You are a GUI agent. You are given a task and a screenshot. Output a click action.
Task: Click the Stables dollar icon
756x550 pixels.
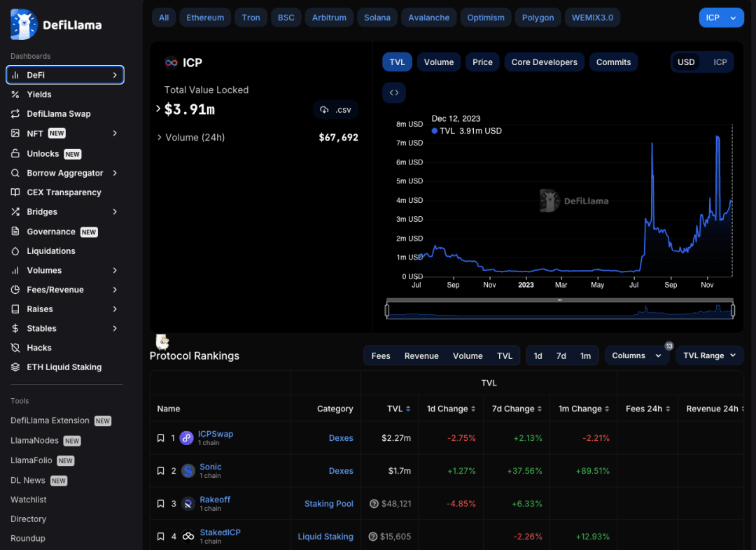(15, 328)
